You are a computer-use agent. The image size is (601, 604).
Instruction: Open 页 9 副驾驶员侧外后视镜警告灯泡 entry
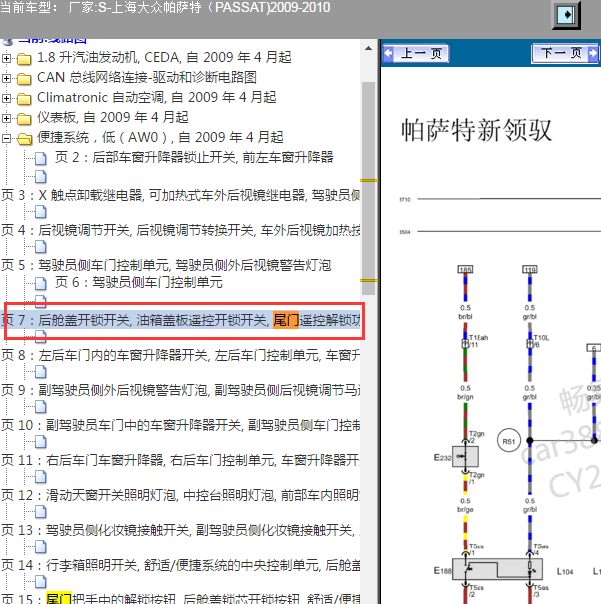pyautogui.click(x=180, y=390)
